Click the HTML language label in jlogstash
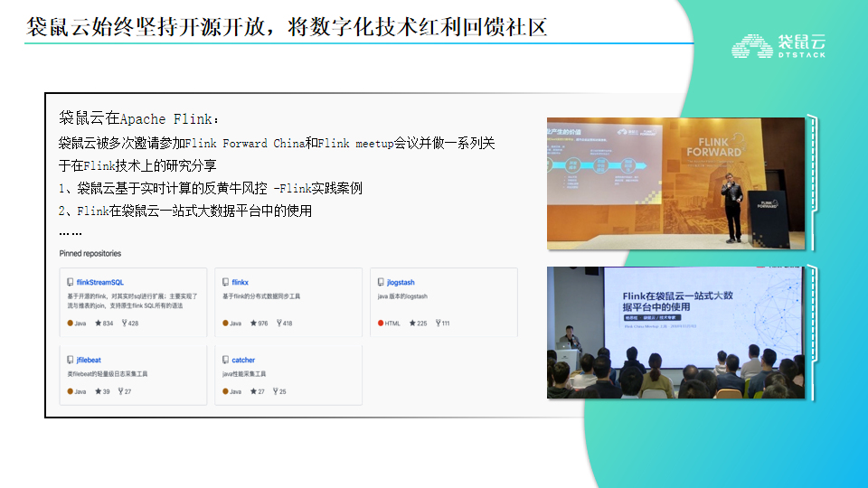Image resolution: width=868 pixels, height=488 pixels. 392,324
